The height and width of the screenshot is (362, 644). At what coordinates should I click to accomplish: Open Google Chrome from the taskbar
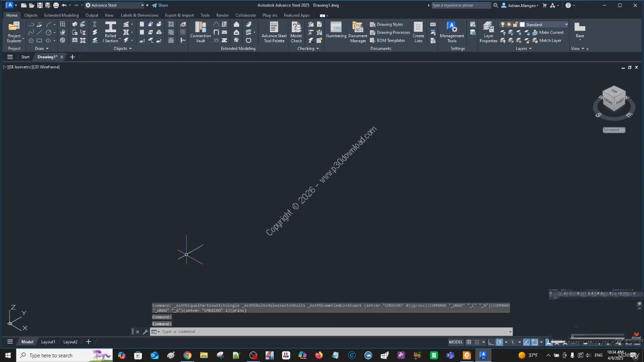187,355
